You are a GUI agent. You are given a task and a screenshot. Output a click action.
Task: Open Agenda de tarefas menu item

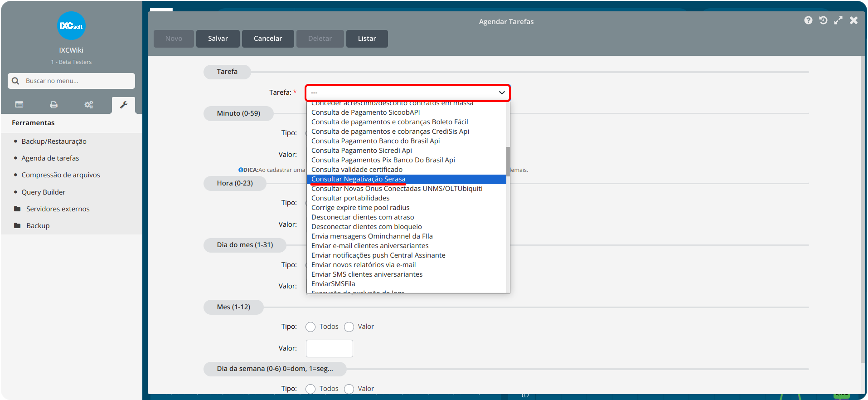coord(50,158)
